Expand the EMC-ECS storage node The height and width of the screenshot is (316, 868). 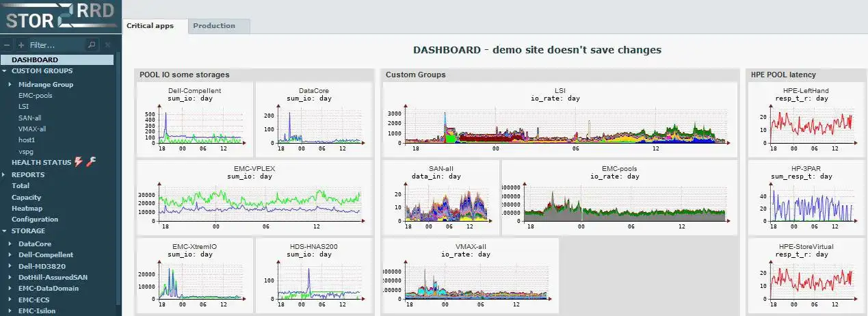(x=10, y=300)
